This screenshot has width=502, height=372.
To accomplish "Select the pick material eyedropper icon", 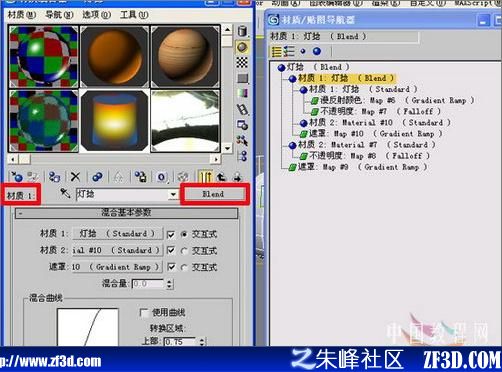I will 65,194.
